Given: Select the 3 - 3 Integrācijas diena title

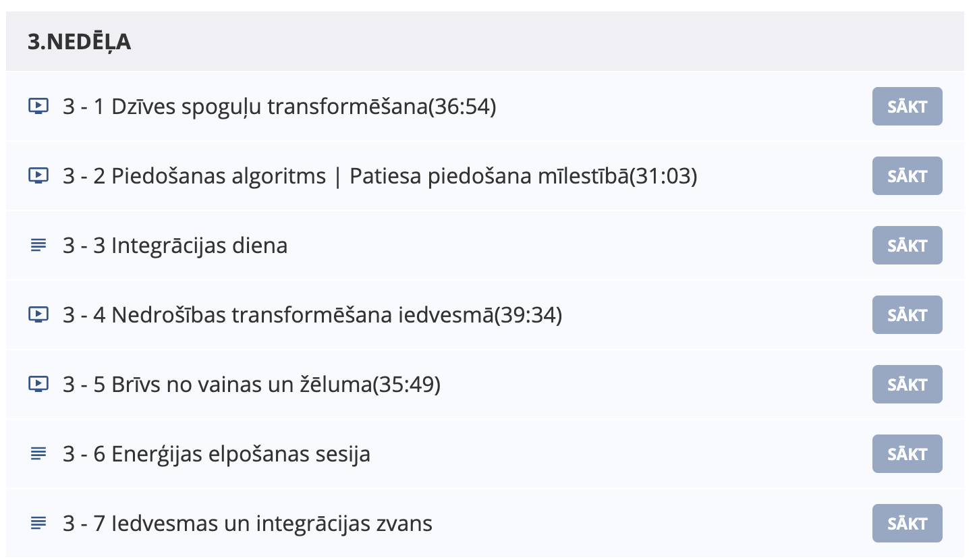Looking at the screenshot, I should [x=175, y=246].
